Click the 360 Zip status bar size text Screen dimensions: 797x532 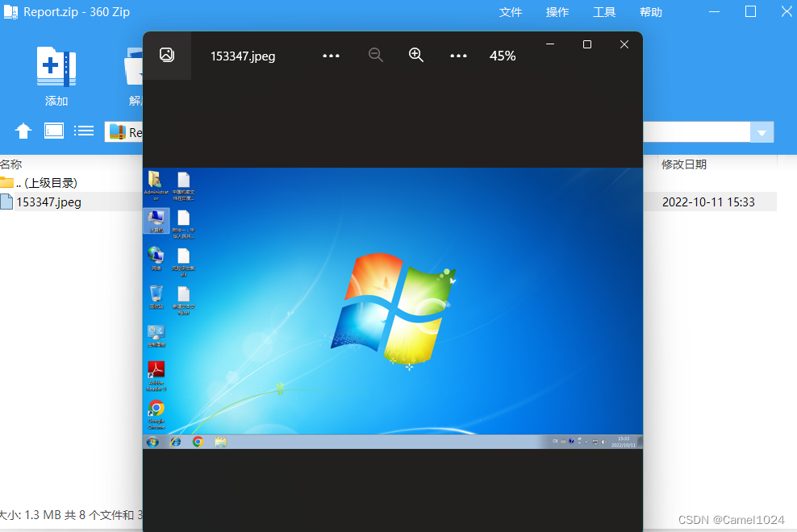(x=71, y=515)
